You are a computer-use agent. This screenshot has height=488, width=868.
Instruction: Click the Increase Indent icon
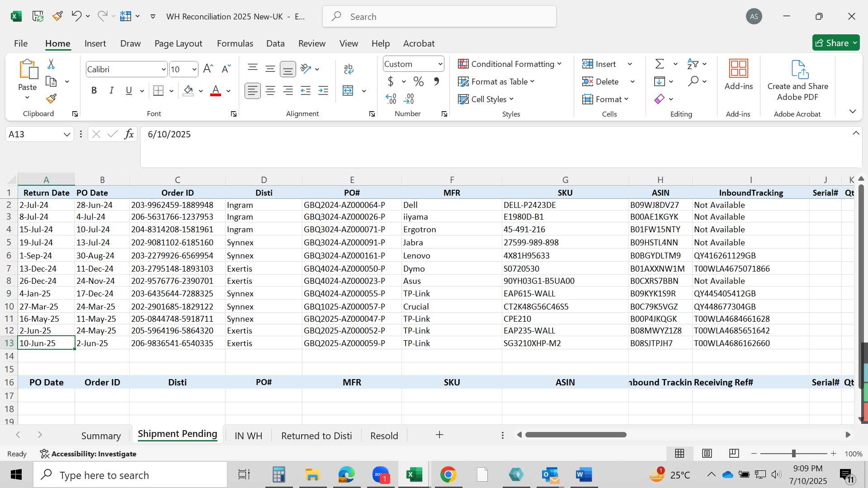tap(323, 91)
